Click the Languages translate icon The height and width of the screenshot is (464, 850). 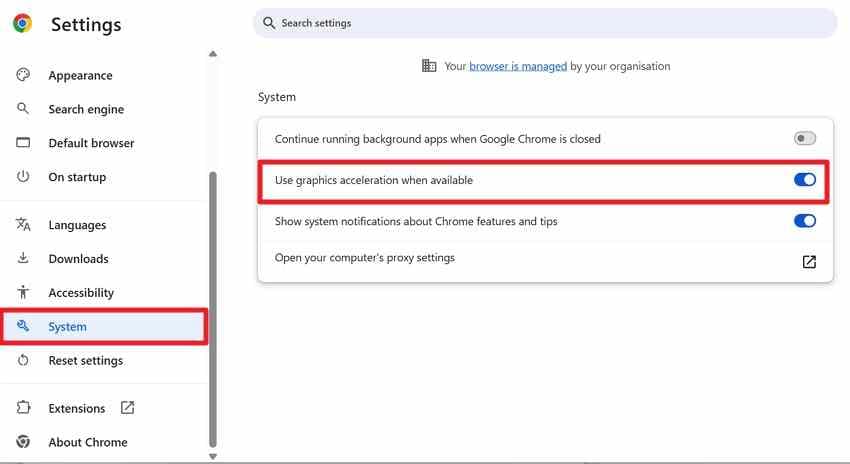[23, 224]
